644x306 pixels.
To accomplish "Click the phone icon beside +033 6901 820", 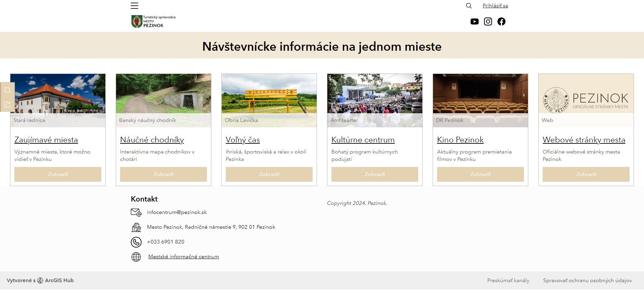I will tap(136, 242).
